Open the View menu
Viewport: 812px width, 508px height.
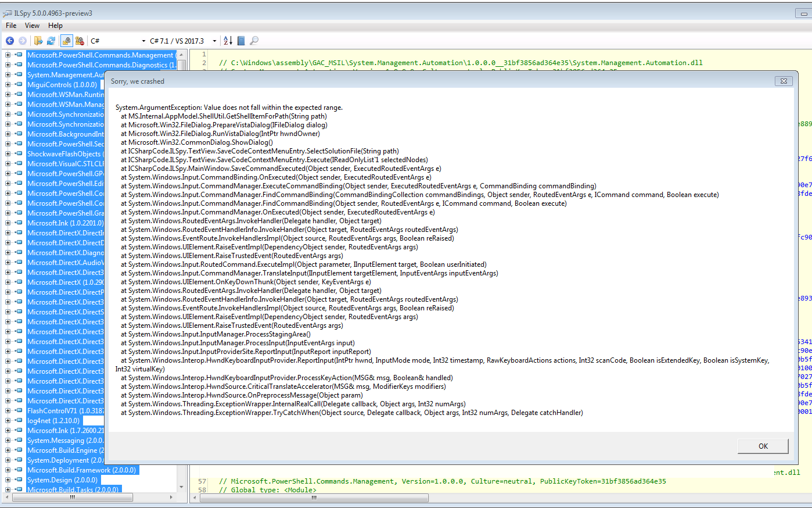pos(32,26)
